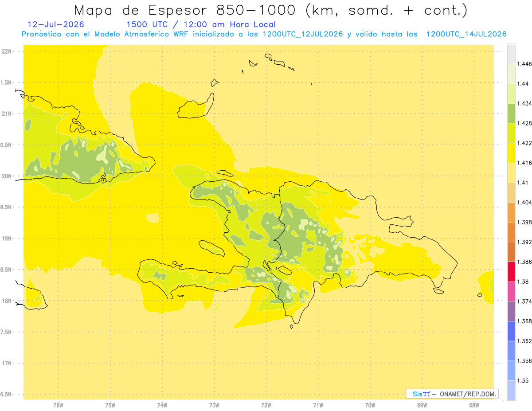
Task: Click the '18N' latitude label
Action: pyautogui.click(x=8, y=301)
